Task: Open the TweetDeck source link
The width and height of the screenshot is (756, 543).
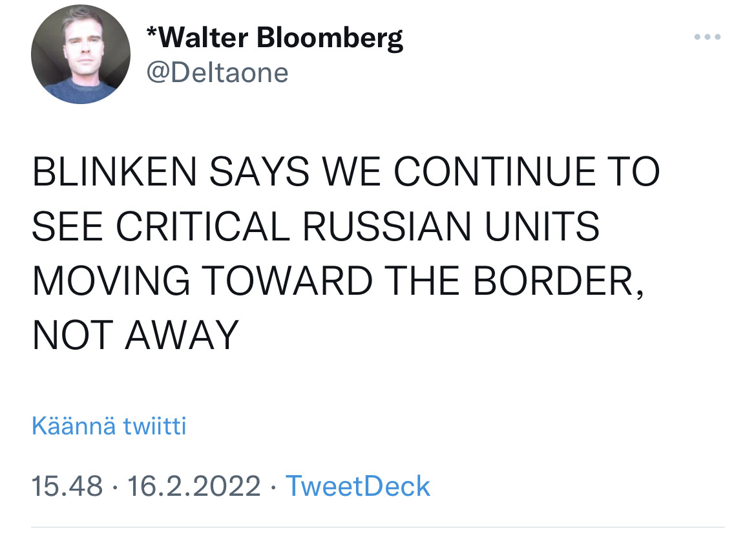Action: click(357, 485)
